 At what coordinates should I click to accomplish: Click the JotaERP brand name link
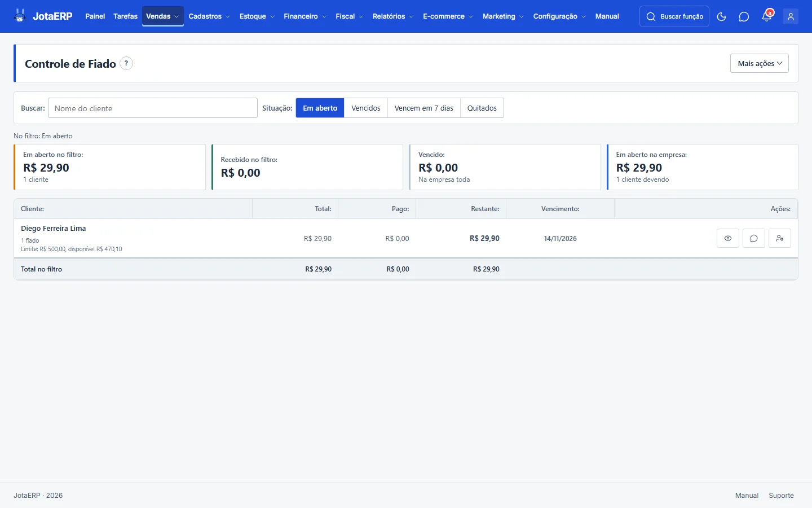pos(52,16)
